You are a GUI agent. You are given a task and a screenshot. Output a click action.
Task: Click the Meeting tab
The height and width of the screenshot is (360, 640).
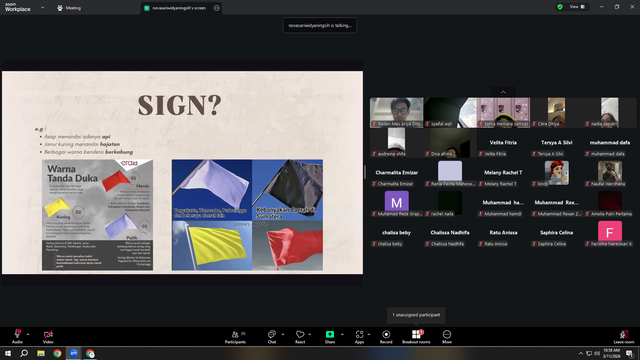(69, 8)
